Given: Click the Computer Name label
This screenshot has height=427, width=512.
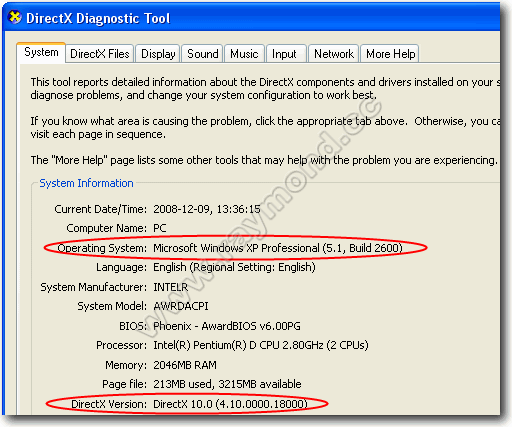Looking at the screenshot, I should point(106,228).
